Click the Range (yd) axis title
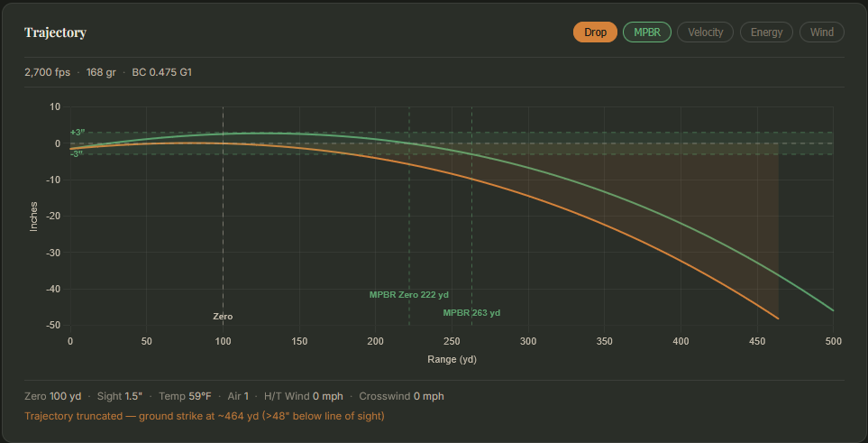The image size is (868, 443). (x=452, y=359)
